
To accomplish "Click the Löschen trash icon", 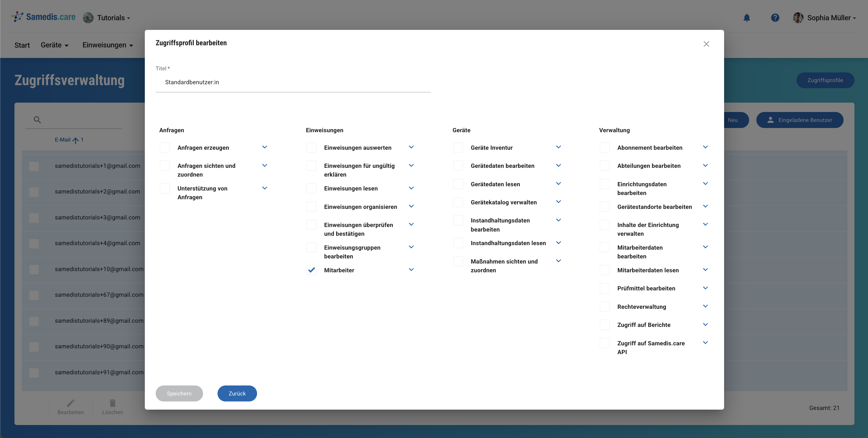I will click(x=113, y=403).
